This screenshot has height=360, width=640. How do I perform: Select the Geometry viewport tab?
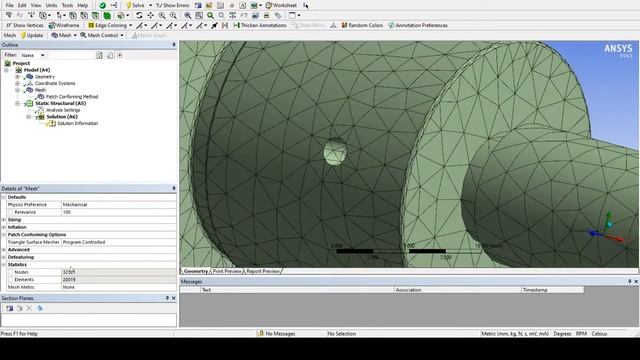(x=196, y=271)
